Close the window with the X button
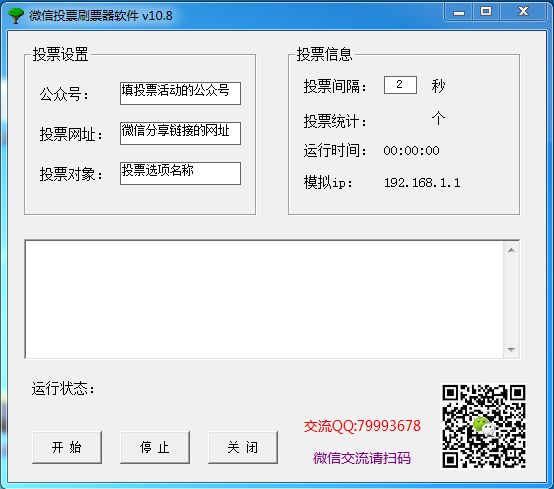 pos(523,12)
